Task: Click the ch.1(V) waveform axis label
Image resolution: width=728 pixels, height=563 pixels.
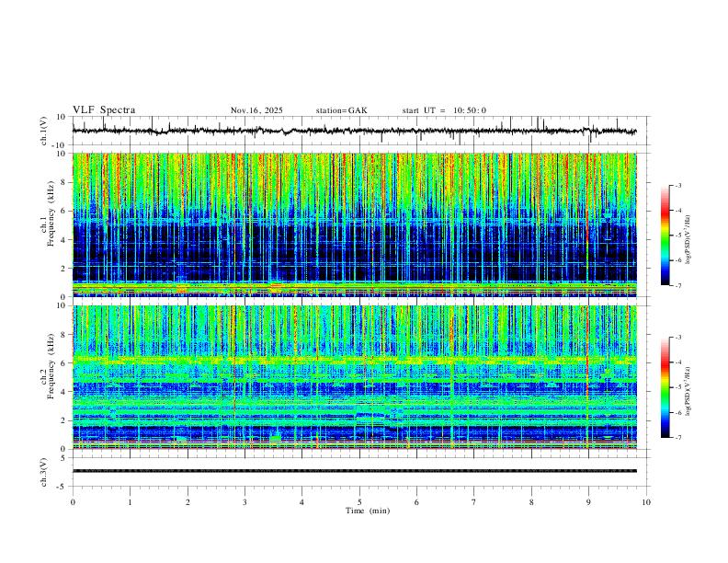Action: coord(44,131)
